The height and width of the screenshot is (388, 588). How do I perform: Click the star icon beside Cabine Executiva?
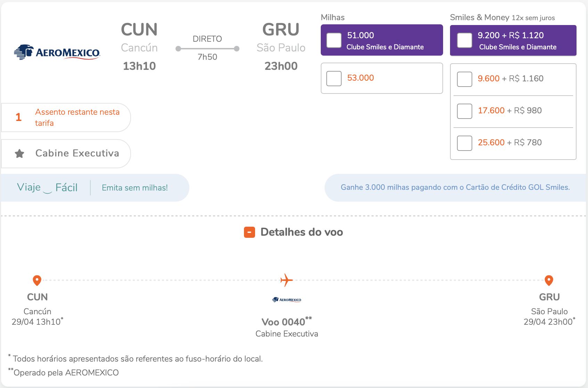19,153
